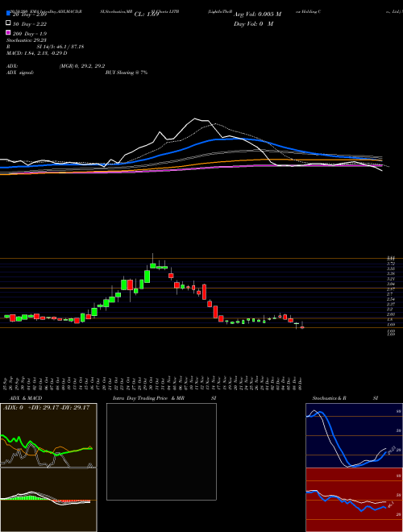
Task: Select the '20 Day = 2.09' legend text
Action: click(x=30, y=15)
